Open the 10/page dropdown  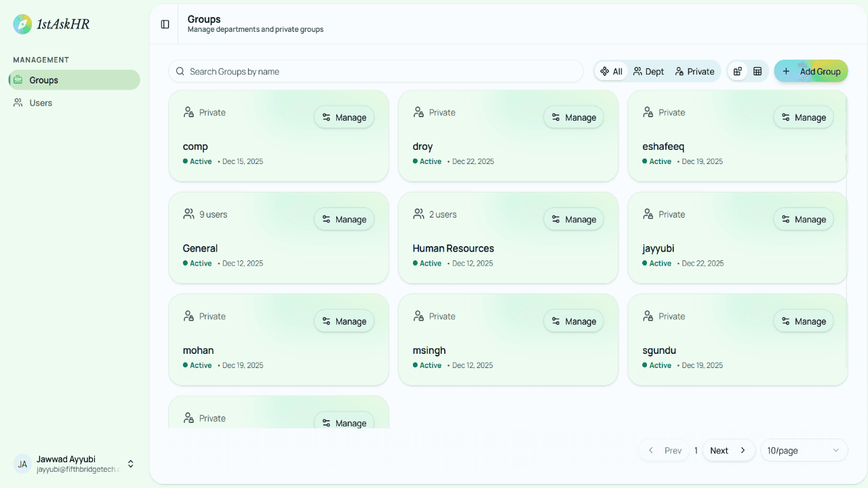point(804,450)
